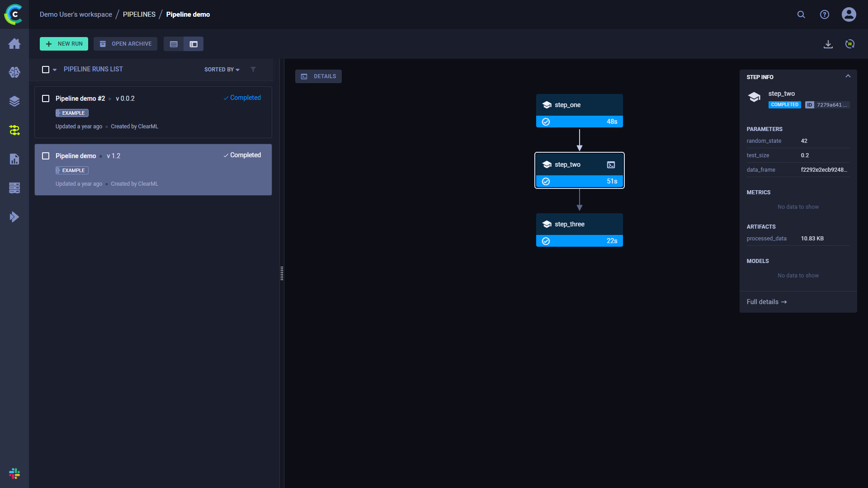Viewport: 868px width, 488px height.
Task: Open the Datasets layers icon in sidebar
Action: pyautogui.click(x=14, y=101)
